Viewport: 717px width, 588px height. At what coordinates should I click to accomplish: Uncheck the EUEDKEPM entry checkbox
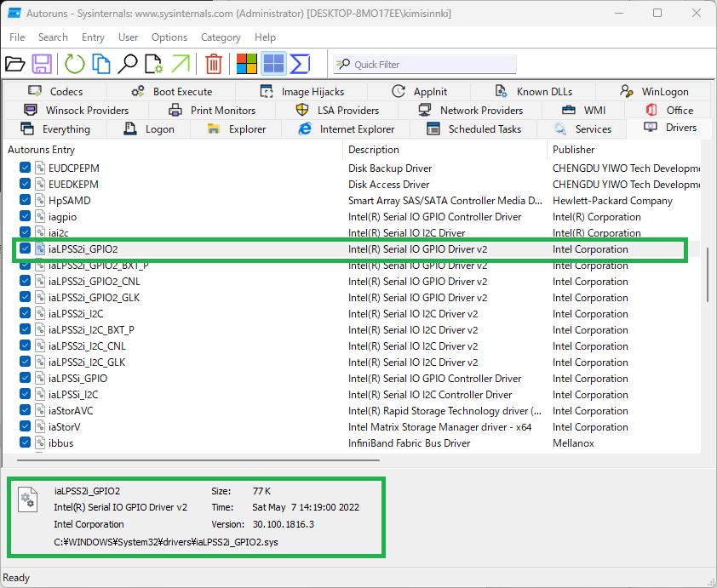tap(26, 184)
